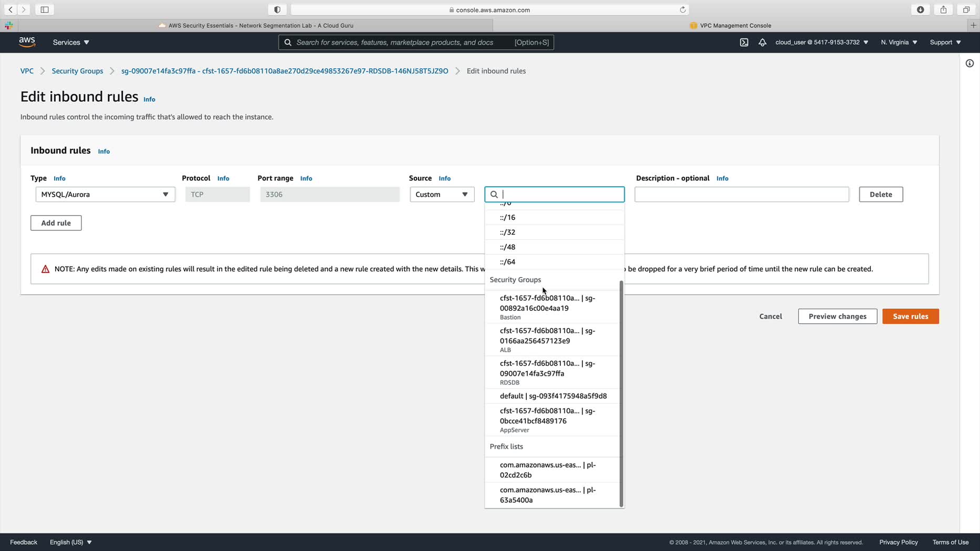Click the warning triangle icon in the note
The image size is (980, 551).
point(45,269)
